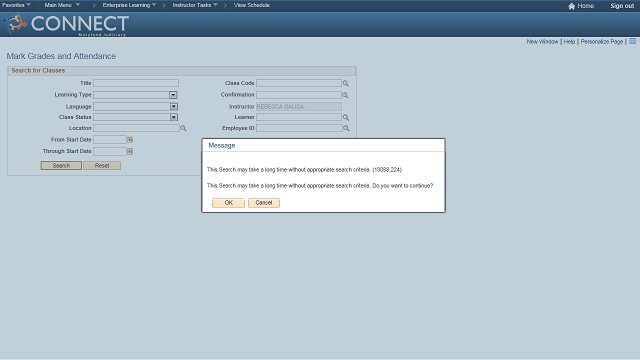The height and width of the screenshot is (360, 640).
Task: Expand the Learning Type dropdown
Action: [173, 95]
